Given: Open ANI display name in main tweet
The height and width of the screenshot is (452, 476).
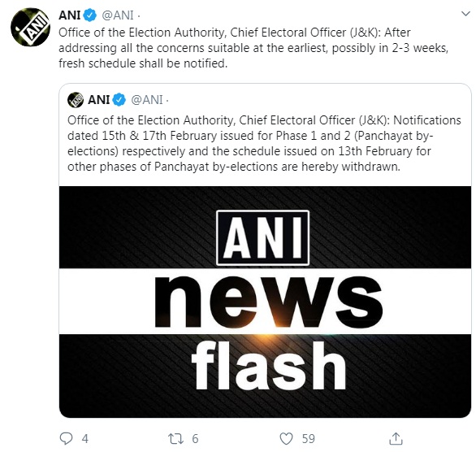Looking at the screenshot, I should [70, 15].
